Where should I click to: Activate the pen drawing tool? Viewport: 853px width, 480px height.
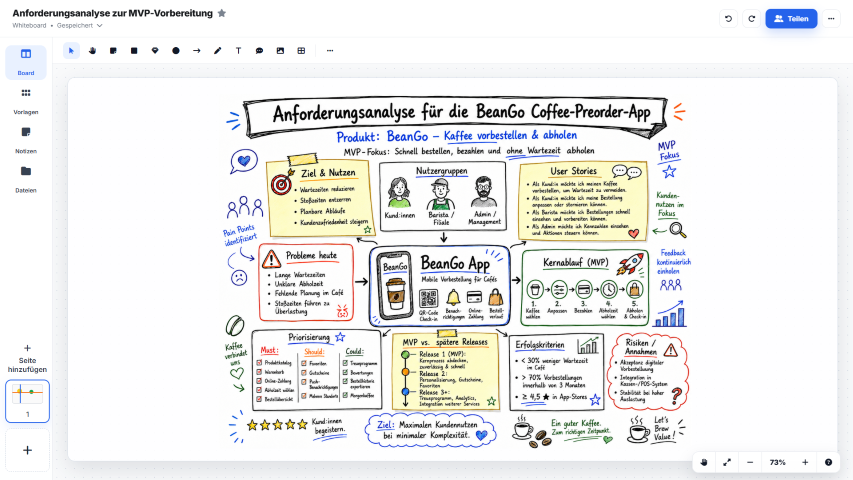click(x=218, y=51)
